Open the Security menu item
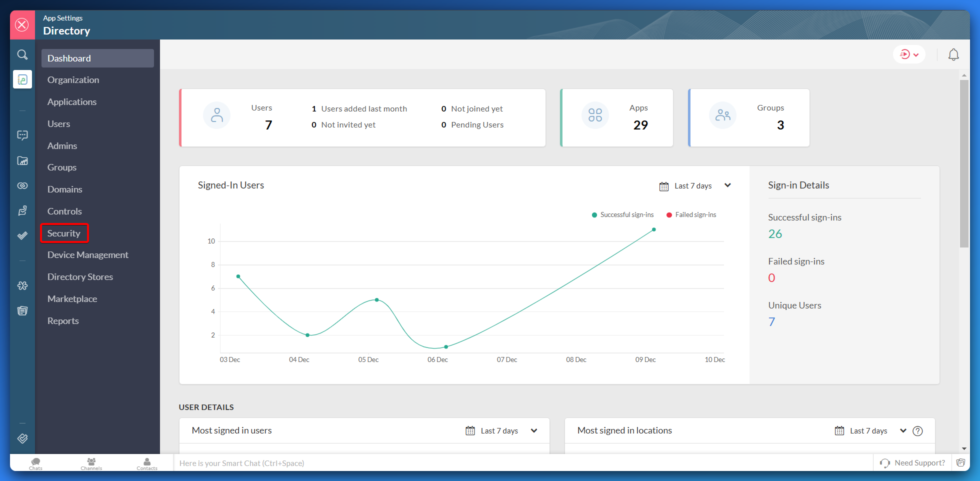980x481 pixels. tap(64, 233)
